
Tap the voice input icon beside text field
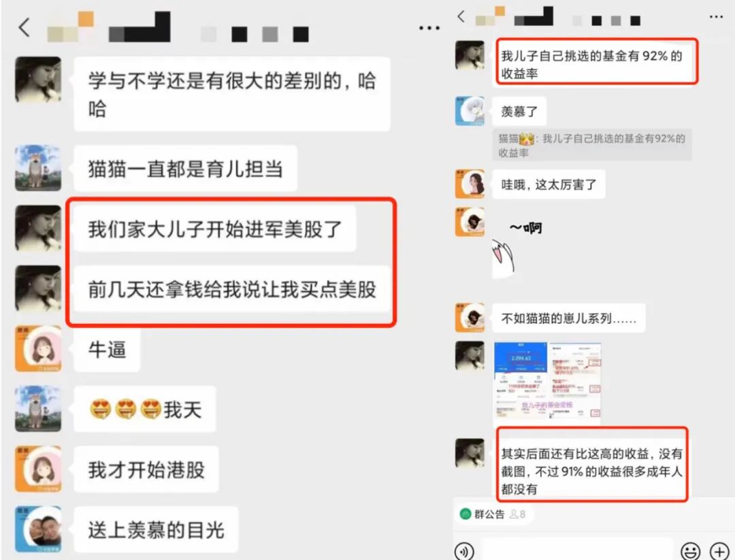click(464, 551)
